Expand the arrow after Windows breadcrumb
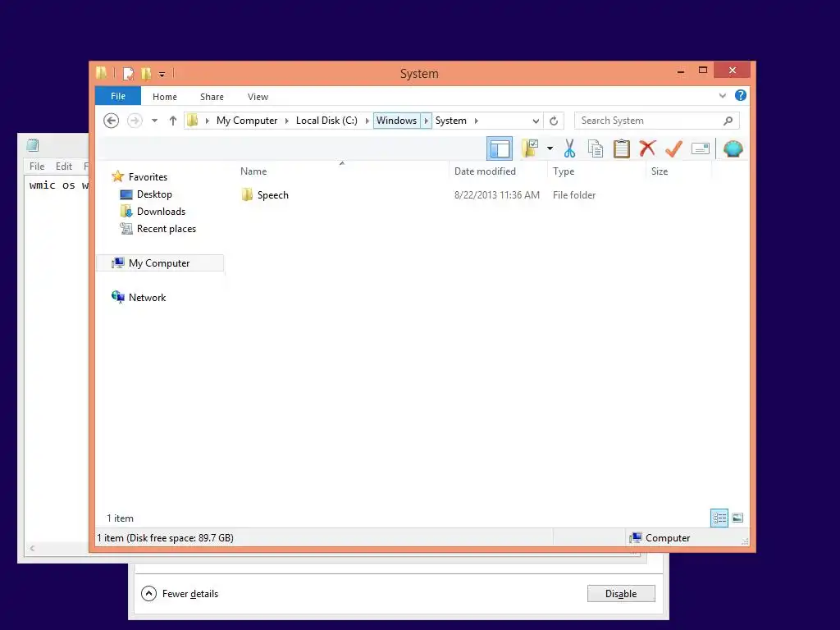This screenshot has width=840, height=630. (x=426, y=121)
